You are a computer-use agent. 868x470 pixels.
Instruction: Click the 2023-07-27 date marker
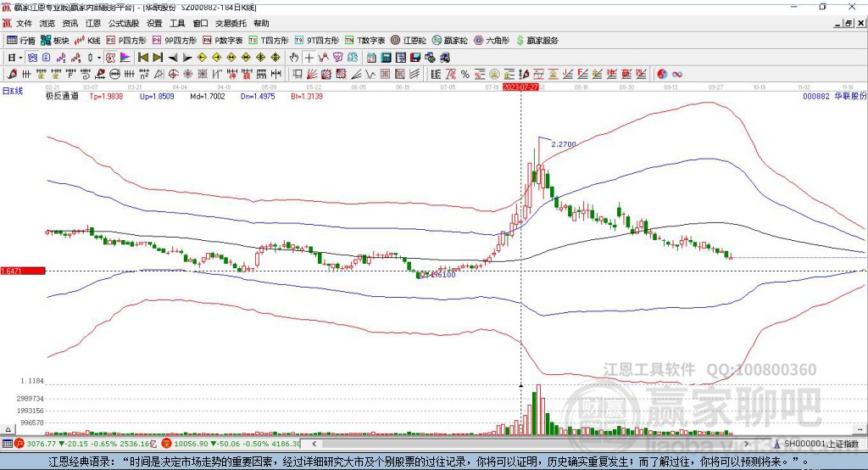pos(520,87)
